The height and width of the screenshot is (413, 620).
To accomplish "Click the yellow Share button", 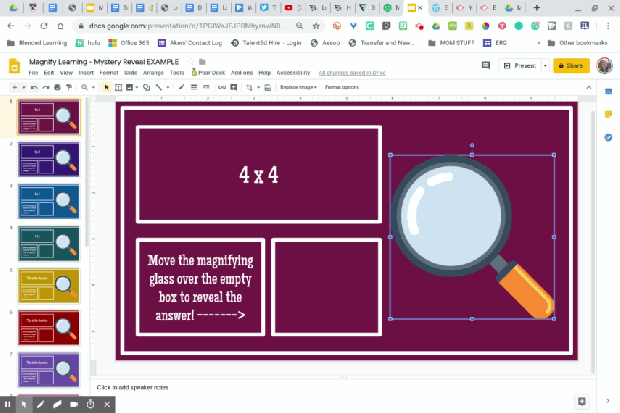I will click(571, 66).
